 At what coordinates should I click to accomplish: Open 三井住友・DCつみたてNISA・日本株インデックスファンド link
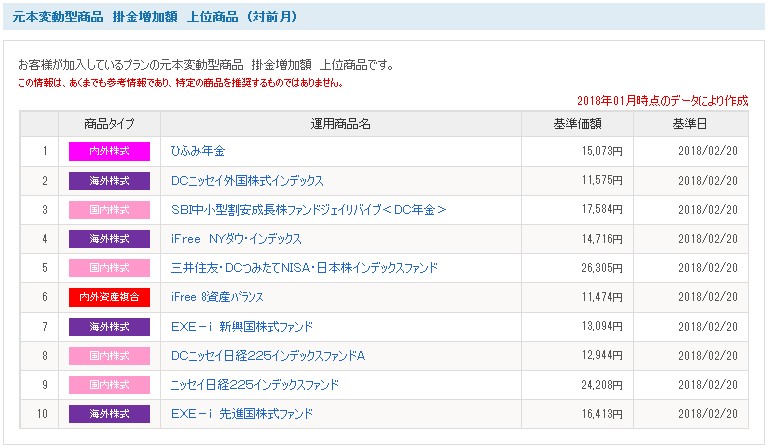tap(304, 268)
